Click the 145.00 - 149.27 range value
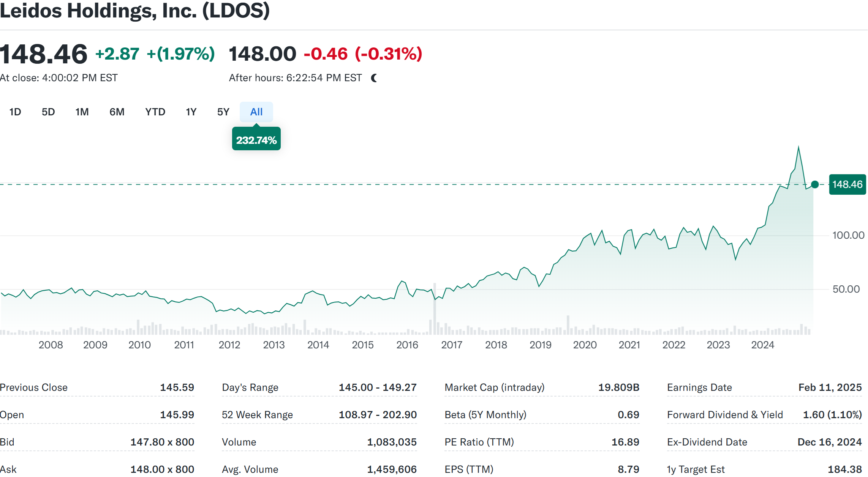 [378, 387]
